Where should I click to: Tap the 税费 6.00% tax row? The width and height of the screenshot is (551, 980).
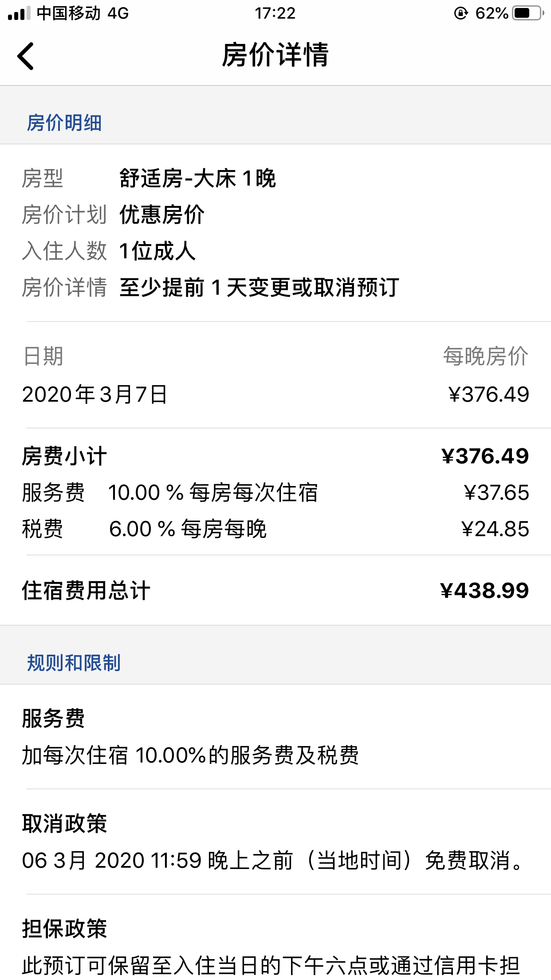(x=275, y=529)
